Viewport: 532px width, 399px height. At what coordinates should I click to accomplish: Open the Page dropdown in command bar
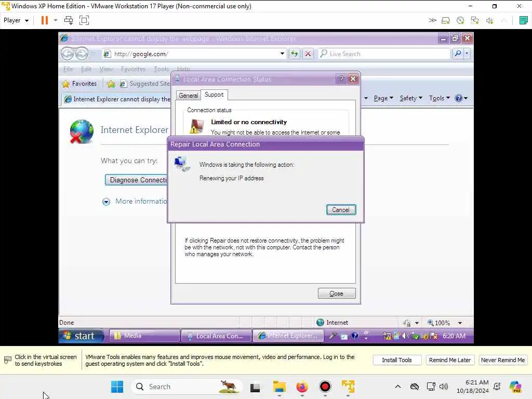click(383, 98)
